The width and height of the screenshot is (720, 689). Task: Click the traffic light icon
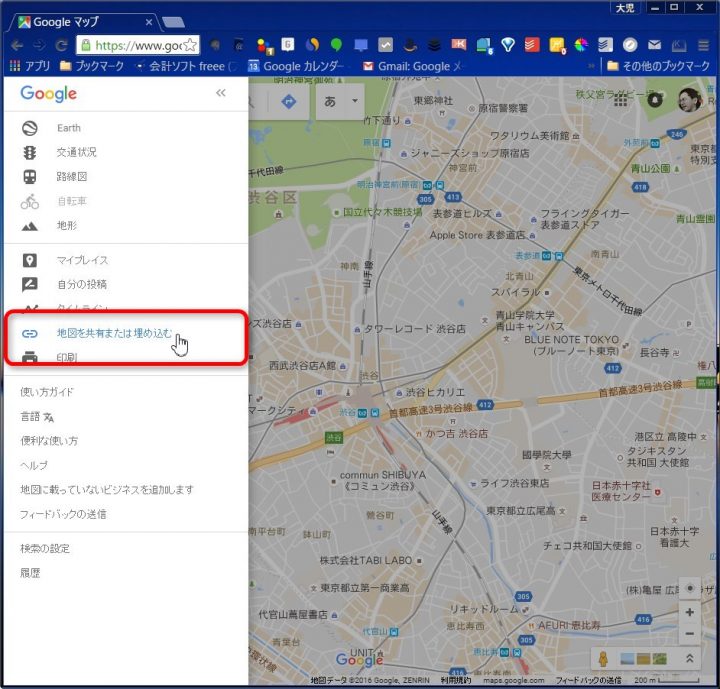30,152
